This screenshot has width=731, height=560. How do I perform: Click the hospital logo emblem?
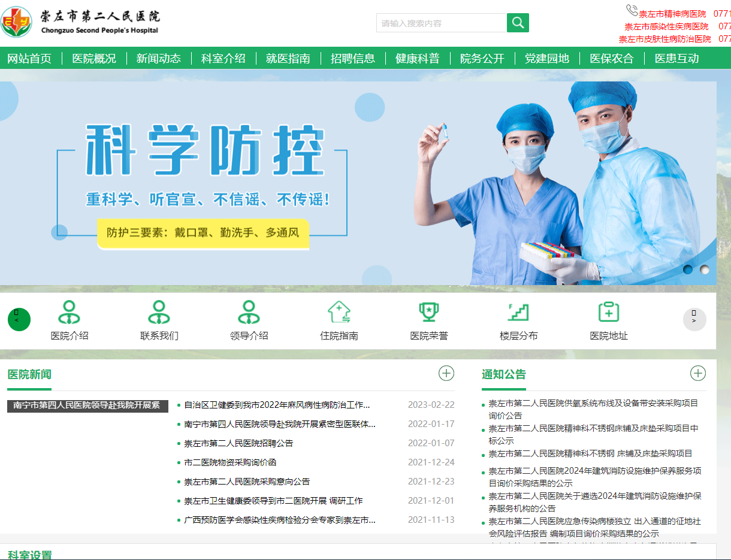click(x=16, y=22)
